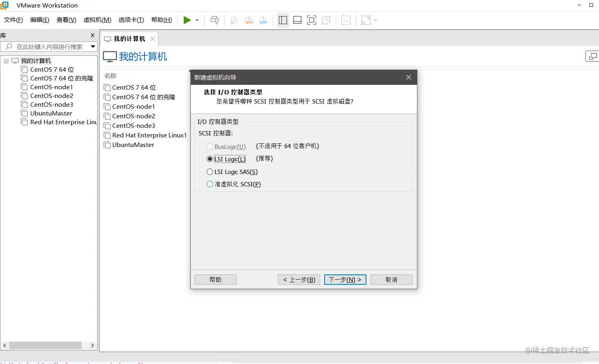This screenshot has width=599, height=364.
Task: Click the Unity mode toolbar icon
Action: [x=326, y=20]
